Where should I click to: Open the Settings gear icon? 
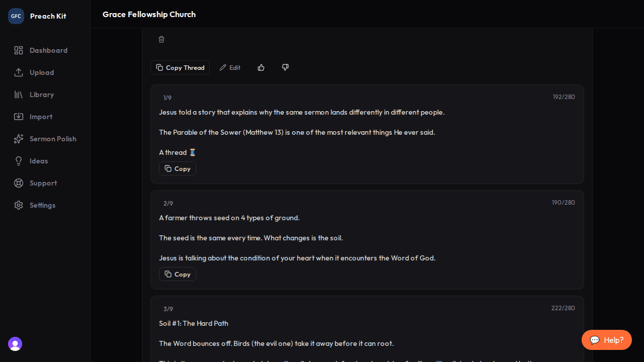pos(19,205)
